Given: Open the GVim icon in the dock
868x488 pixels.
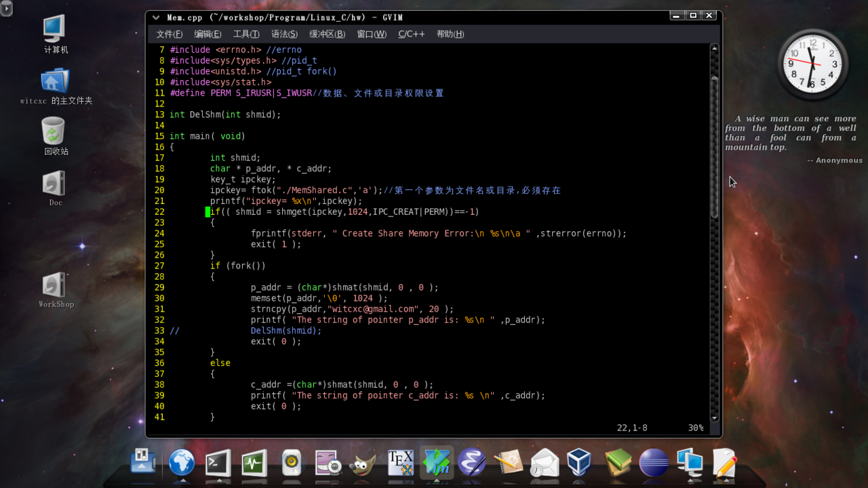Looking at the screenshot, I should (x=437, y=463).
